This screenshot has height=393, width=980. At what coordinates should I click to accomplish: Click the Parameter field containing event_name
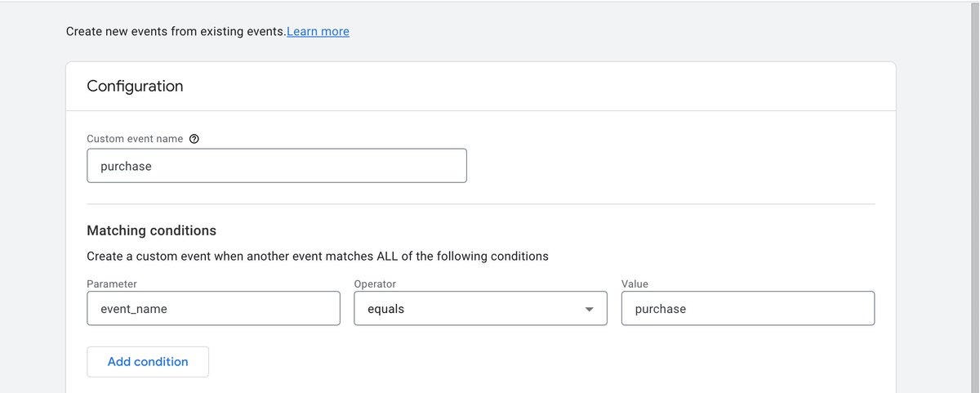click(x=213, y=309)
